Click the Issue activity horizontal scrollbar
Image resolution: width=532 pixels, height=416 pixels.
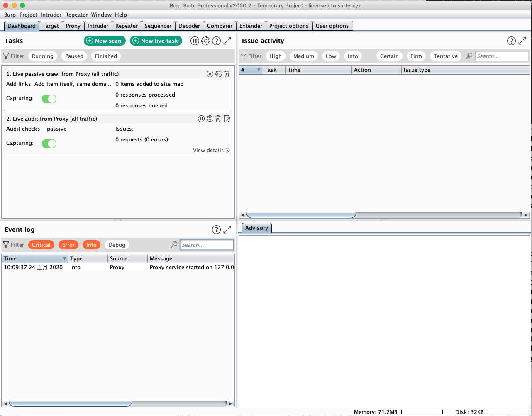pyautogui.click(x=301, y=215)
